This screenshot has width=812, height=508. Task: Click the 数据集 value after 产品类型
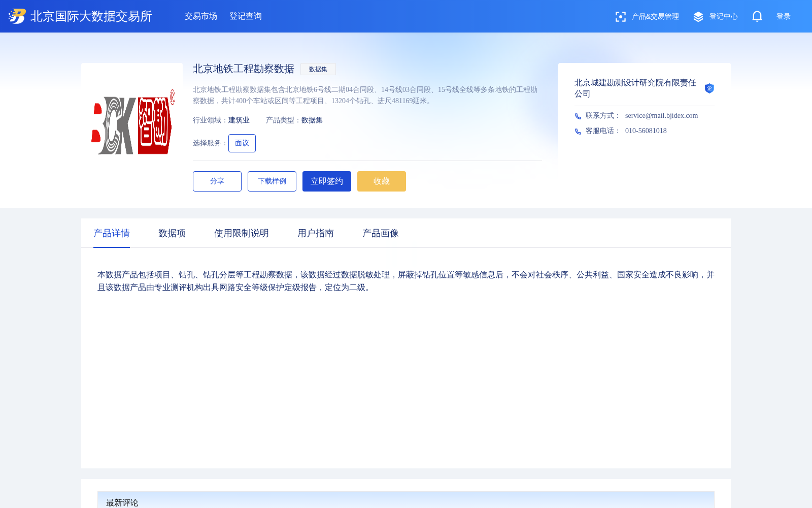(312, 120)
